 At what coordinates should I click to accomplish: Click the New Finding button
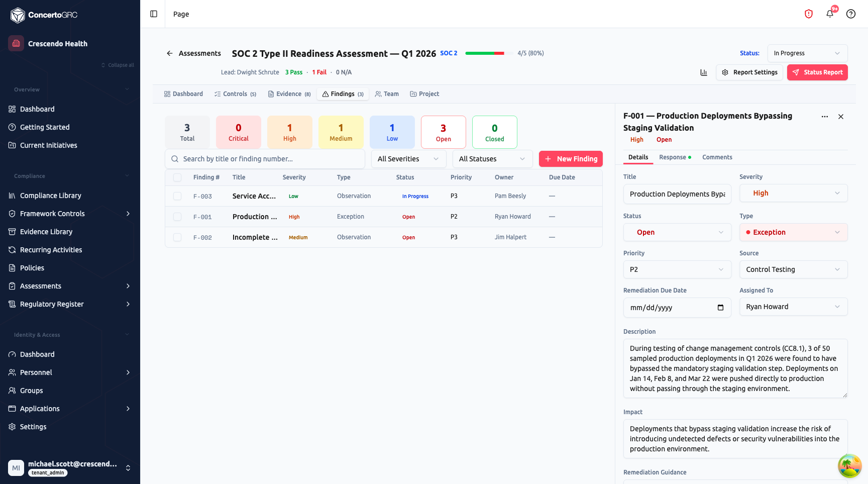(571, 159)
